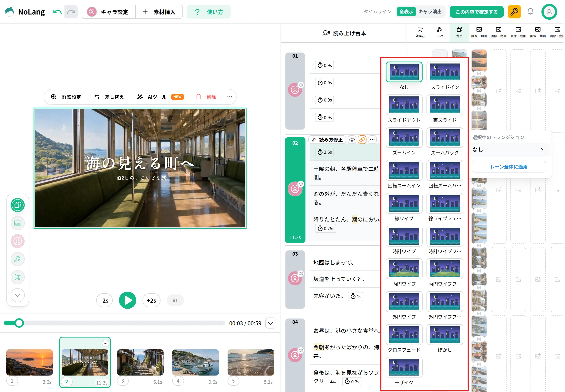Screen dimensions: 565x392
Task: Click the 読み方修正 button
Action: pos(327,140)
